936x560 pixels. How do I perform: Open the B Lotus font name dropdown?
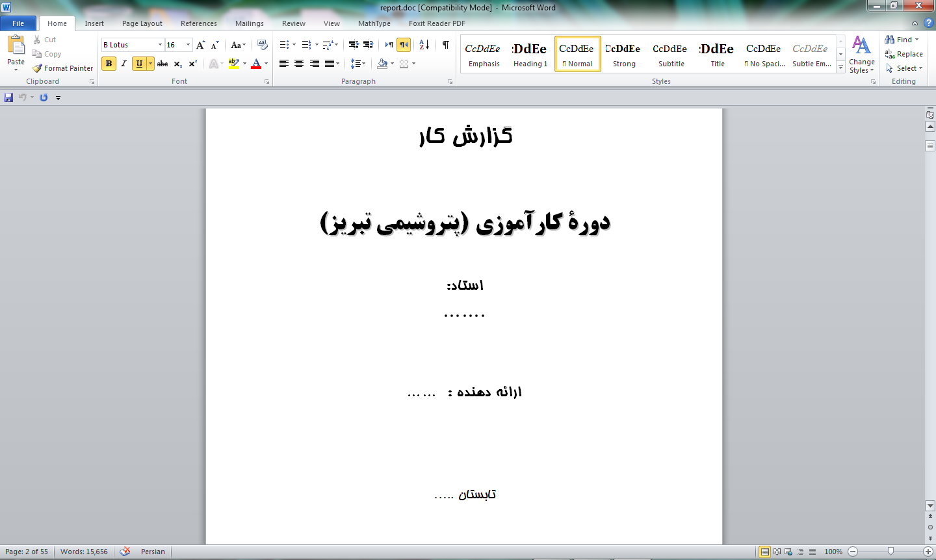[x=160, y=45]
